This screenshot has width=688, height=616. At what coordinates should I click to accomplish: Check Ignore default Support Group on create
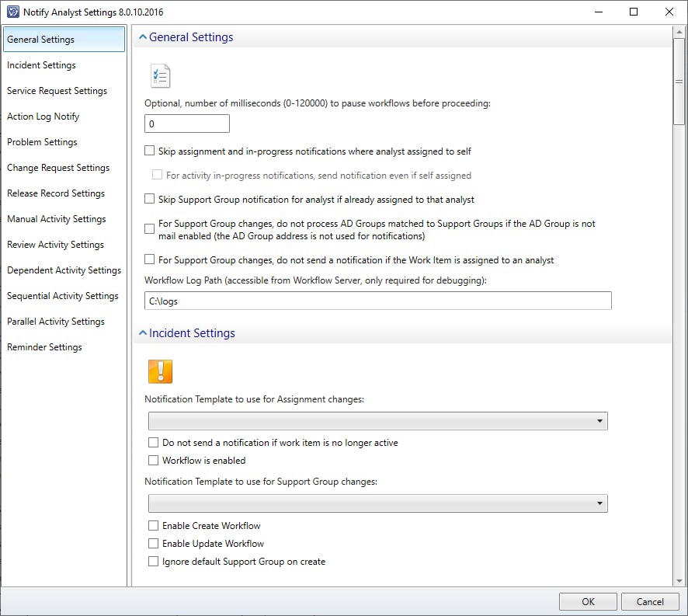pyautogui.click(x=154, y=562)
